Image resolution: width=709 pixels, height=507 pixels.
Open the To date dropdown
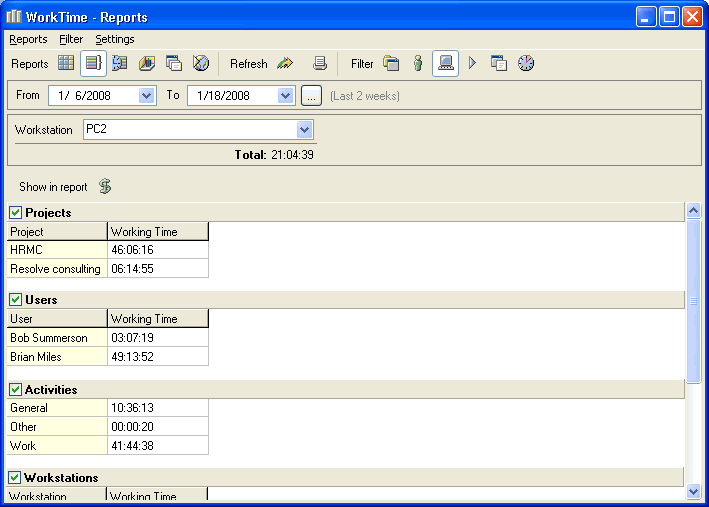pos(285,95)
